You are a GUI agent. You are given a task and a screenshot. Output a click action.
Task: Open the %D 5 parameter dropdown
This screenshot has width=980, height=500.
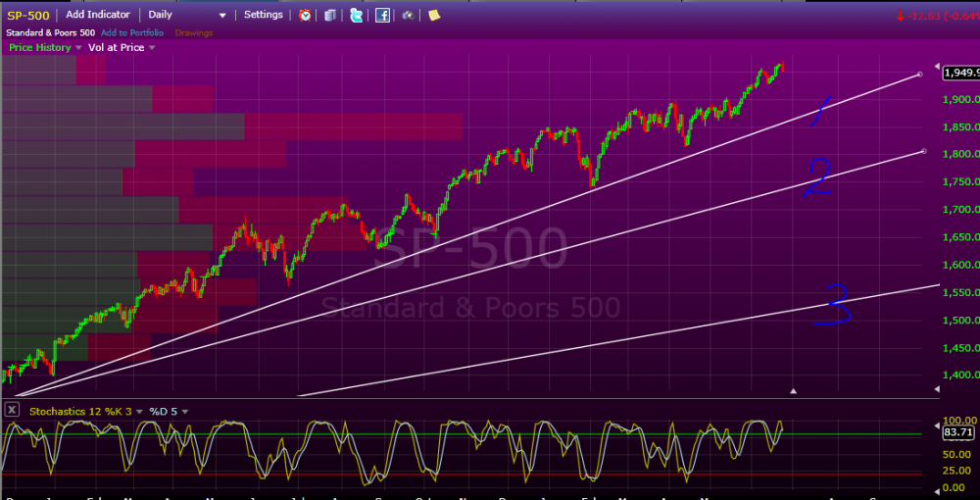click(x=185, y=412)
